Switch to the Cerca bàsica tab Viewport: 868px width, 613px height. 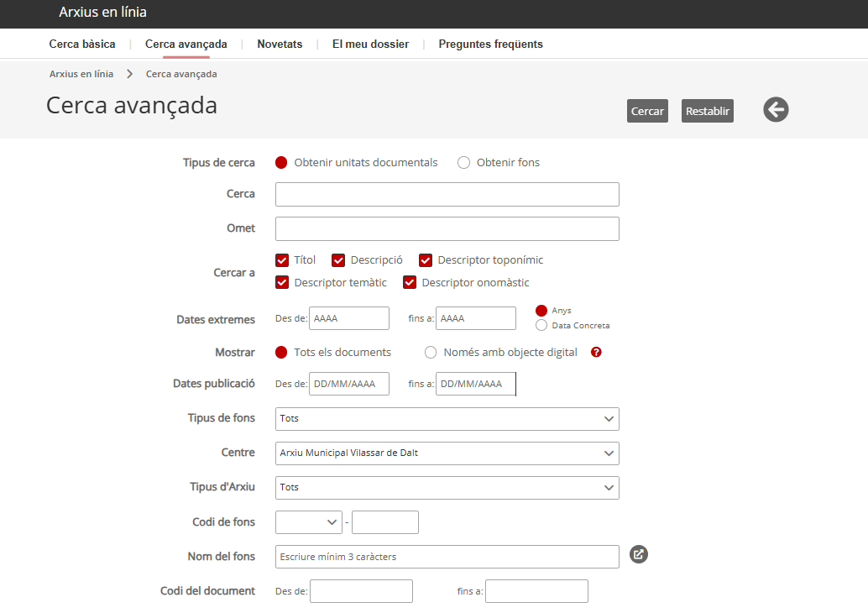pos(82,44)
